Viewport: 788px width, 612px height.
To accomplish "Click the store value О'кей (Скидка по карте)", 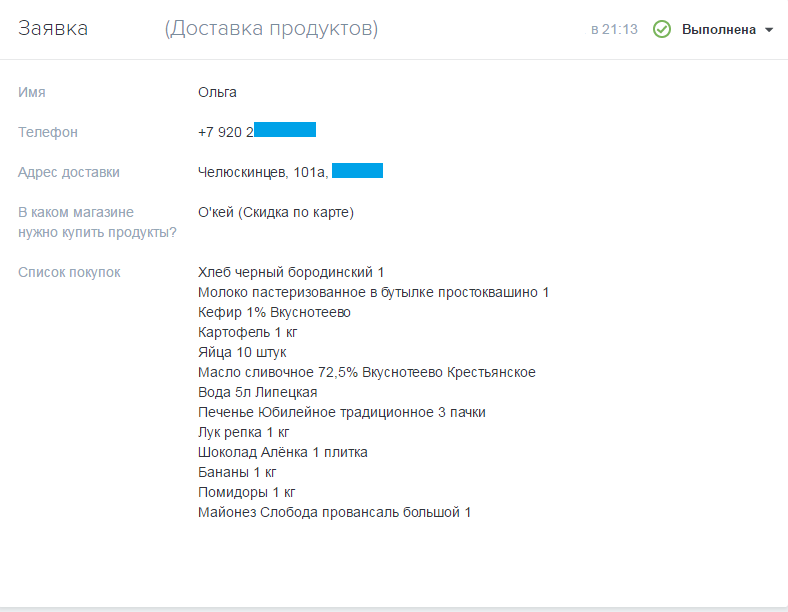I will [x=276, y=212].
